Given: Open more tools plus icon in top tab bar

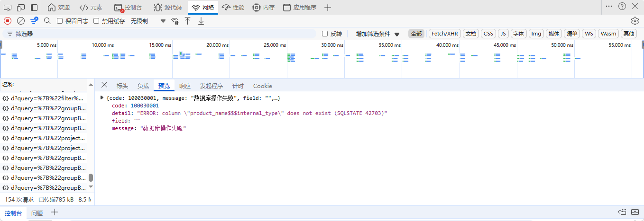Looking at the screenshot, I should 328,8.
